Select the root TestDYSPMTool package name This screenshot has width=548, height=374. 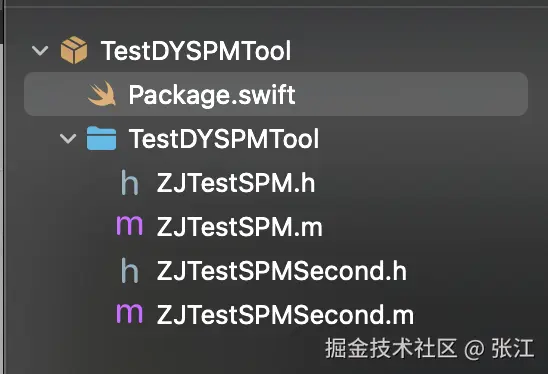[x=196, y=51]
